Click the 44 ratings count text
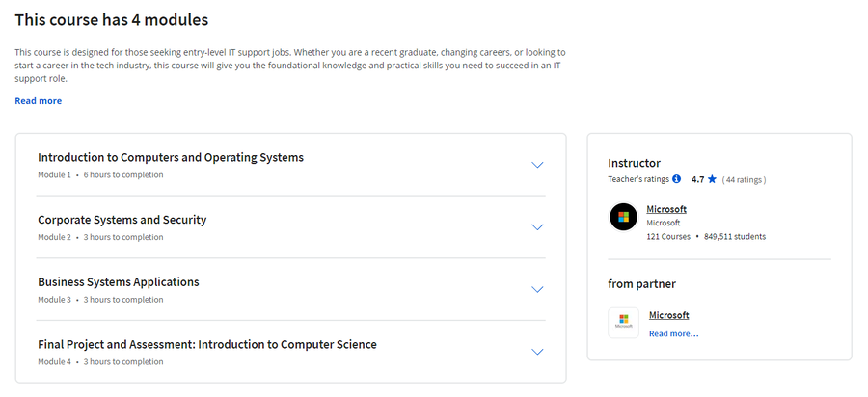 744,179
